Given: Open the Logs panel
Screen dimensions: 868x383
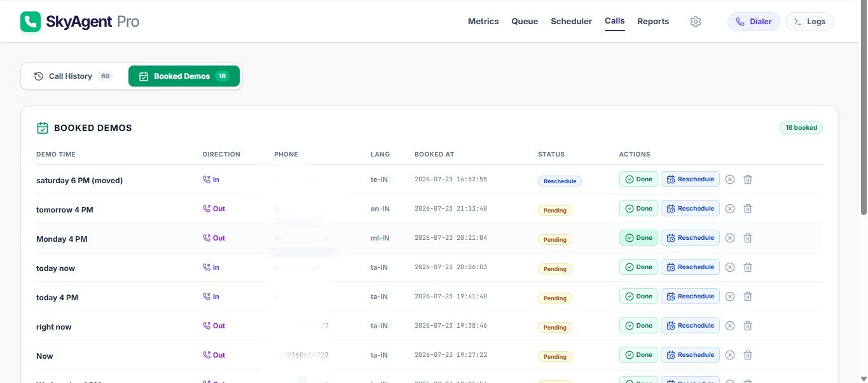Looking at the screenshot, I should tap(809, 22).
